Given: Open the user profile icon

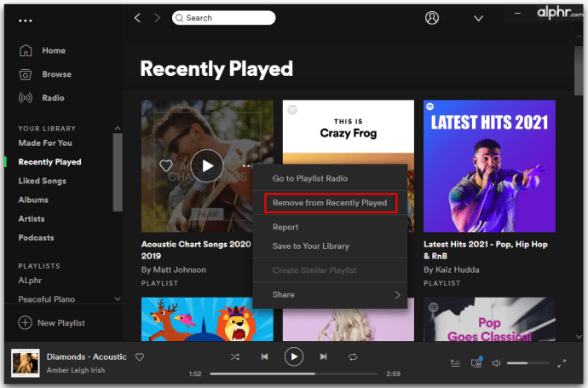Looking at the screenshot, I should (431, 18).
